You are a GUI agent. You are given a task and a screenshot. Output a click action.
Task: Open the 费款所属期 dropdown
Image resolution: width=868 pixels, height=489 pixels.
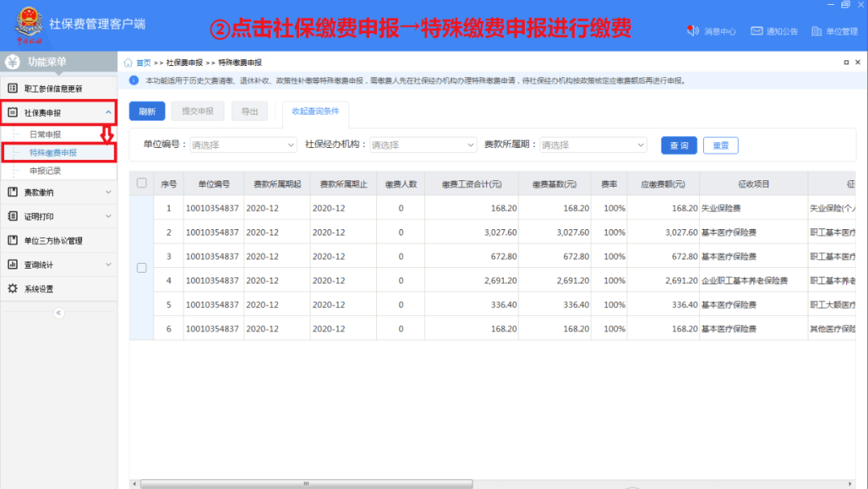(x=593, y=145)
